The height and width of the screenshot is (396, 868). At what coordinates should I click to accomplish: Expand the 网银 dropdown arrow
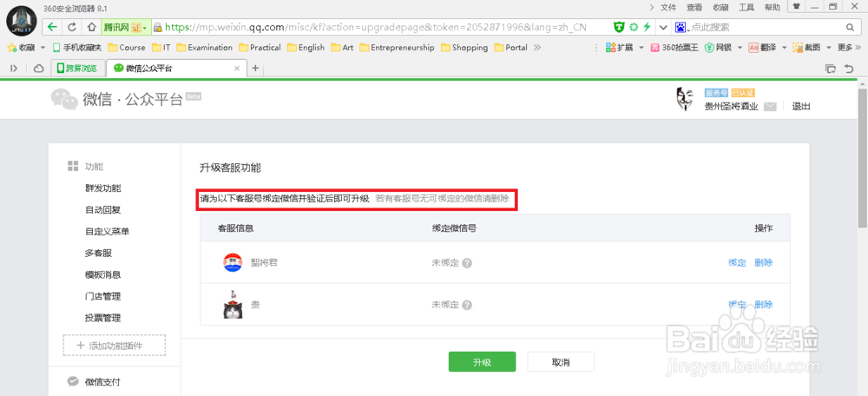740,48
